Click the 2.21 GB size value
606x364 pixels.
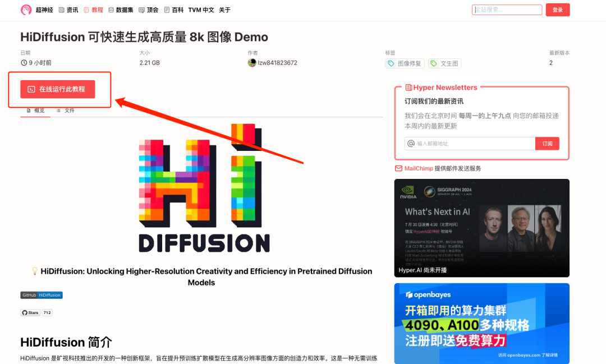pyautogui.click(x=150, y=63)
